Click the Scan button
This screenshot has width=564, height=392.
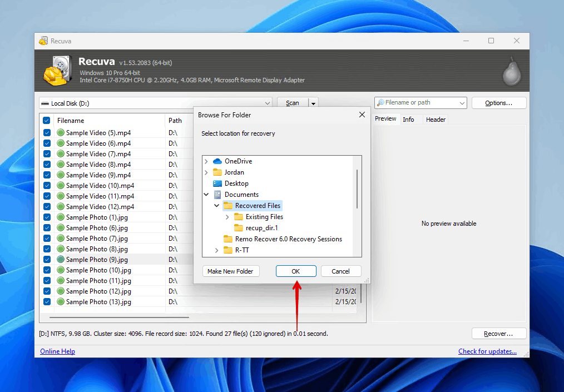(x=293, y=103)
